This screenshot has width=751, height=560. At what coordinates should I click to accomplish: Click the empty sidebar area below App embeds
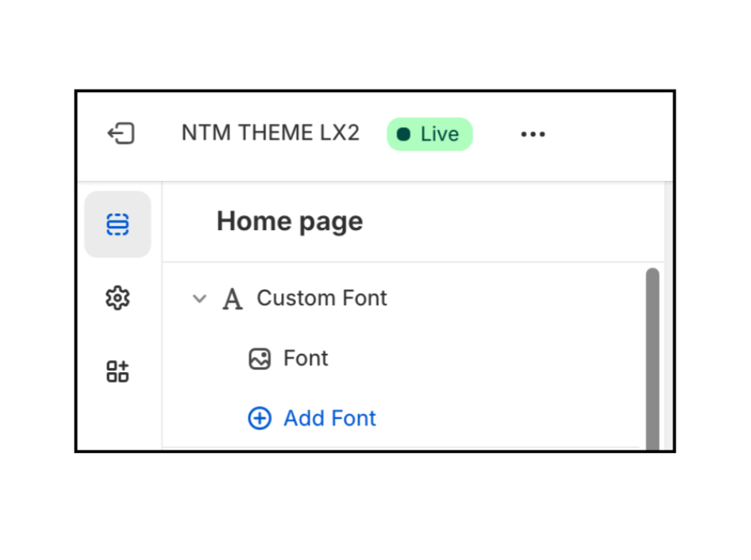point(119,420)
